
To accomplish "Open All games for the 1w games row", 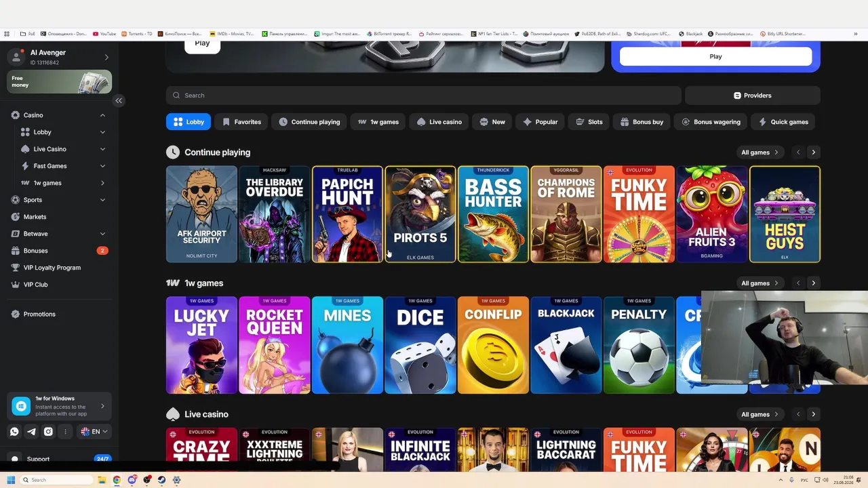I will click(x=759, y=283).
